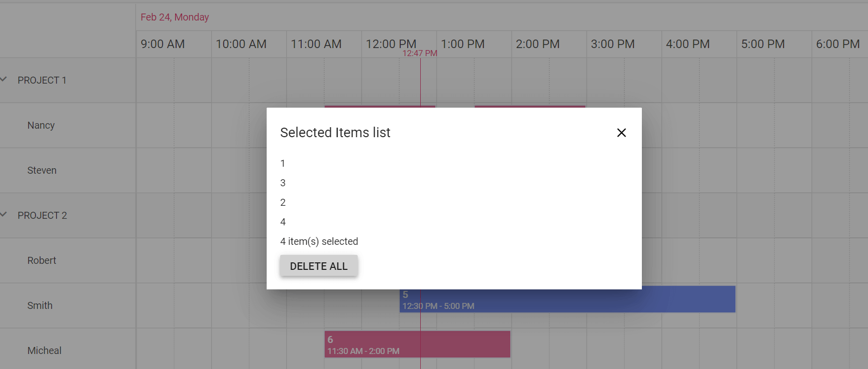The height and width of the screenshot is (369, 868).
Task: Collapse the PROJECT 1 group chevron
Action: point(4,79)
